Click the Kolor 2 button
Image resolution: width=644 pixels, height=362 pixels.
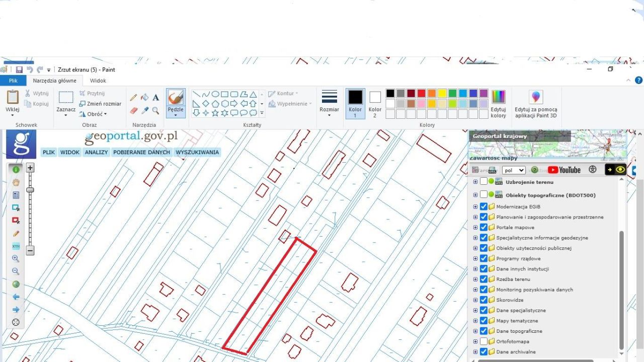point(375,104)
